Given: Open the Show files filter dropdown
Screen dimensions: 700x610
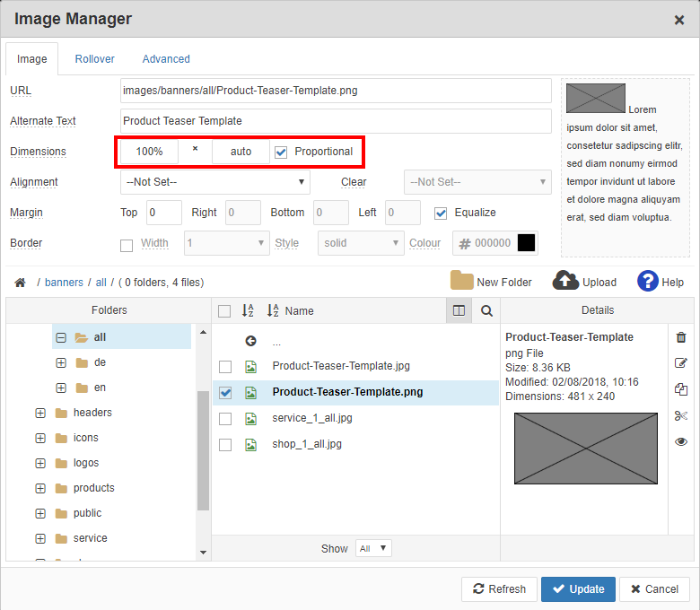Looking at the screenshot, I should 373,548.
